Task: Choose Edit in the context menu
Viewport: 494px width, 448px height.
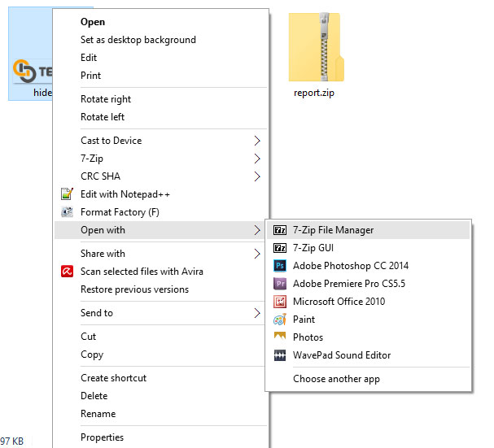Action: click(160, 58)
